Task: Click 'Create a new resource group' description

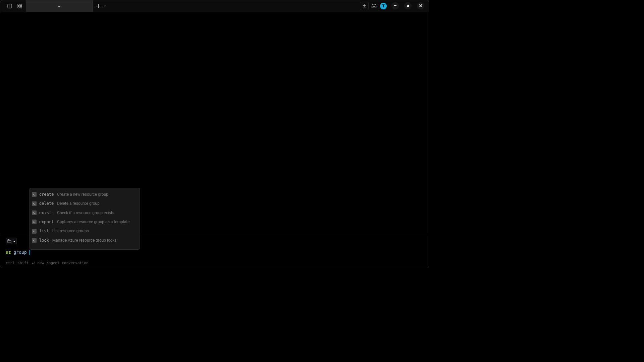Action: [x=83, y=194]
